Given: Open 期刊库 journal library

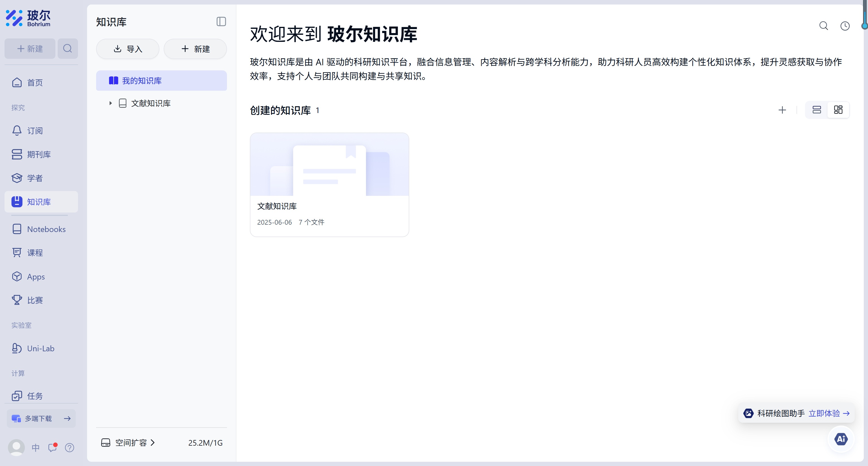Looking at the screenshot, I should [41, 154].
